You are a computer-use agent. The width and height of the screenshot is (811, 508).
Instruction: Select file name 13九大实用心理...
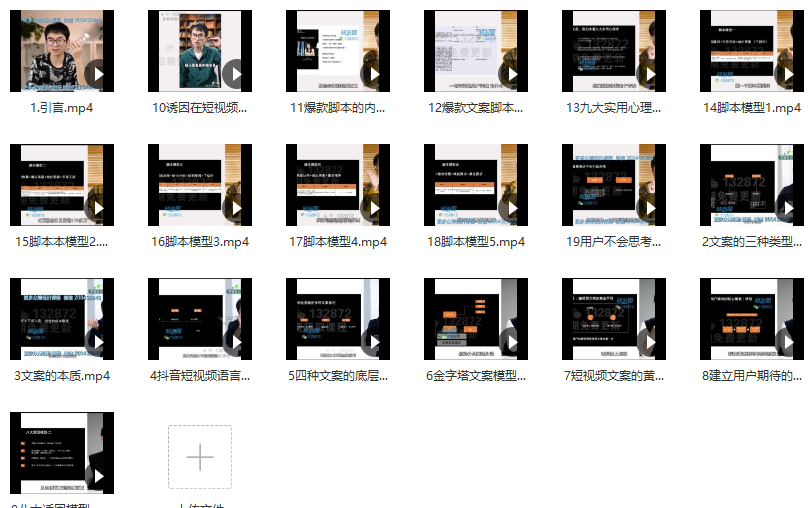tap(614, 108)
